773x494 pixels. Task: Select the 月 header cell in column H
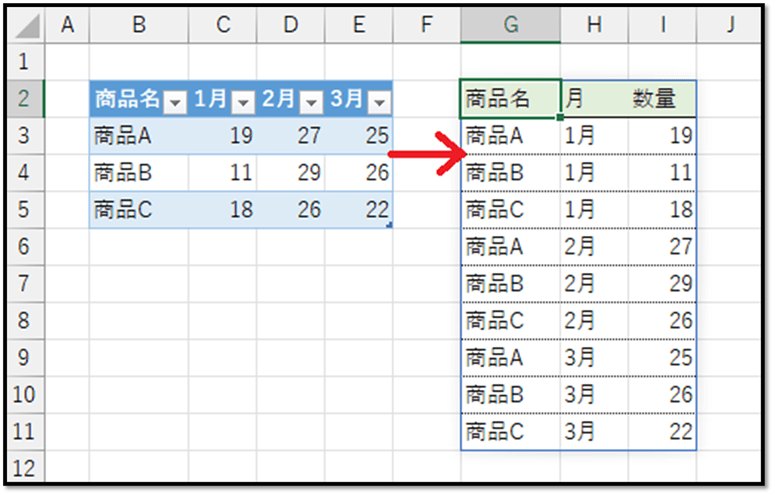(594, 99)
